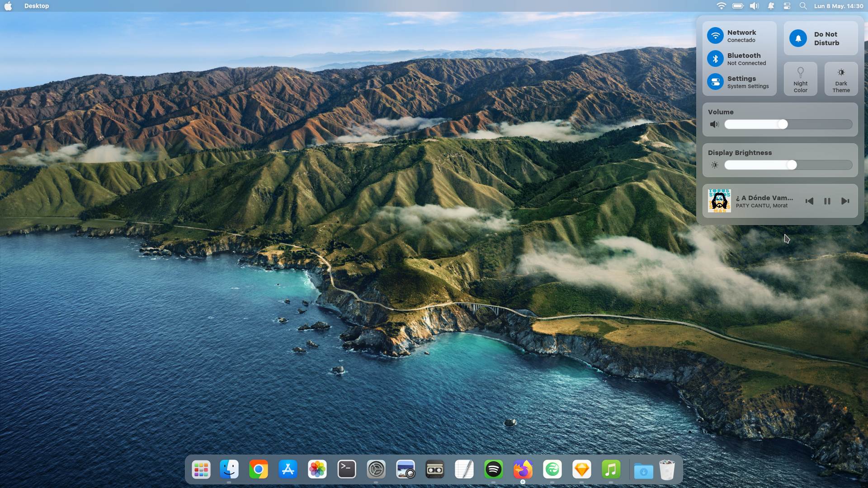Open the volume icon in menu bar
The height and width of the screenshot is (488, 868).
point(755,6)
